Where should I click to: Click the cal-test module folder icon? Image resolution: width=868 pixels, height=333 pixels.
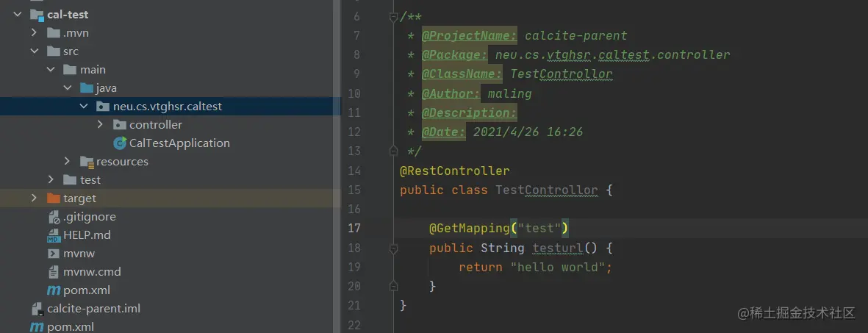(37, 15)
